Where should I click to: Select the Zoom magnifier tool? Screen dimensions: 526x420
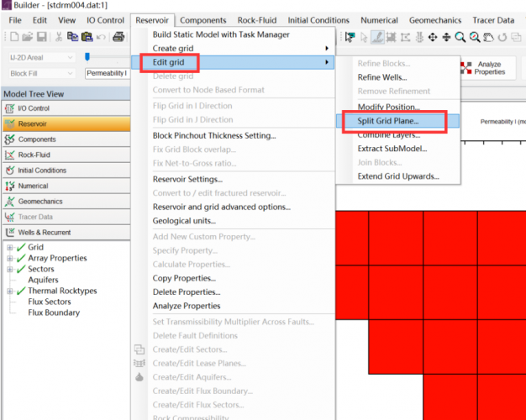tap(460, 37)
